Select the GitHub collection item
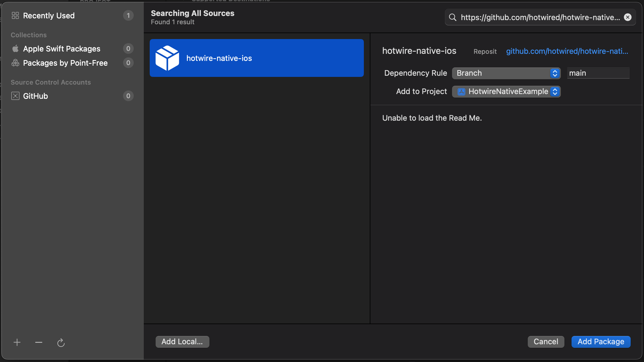 coord(35,96)
